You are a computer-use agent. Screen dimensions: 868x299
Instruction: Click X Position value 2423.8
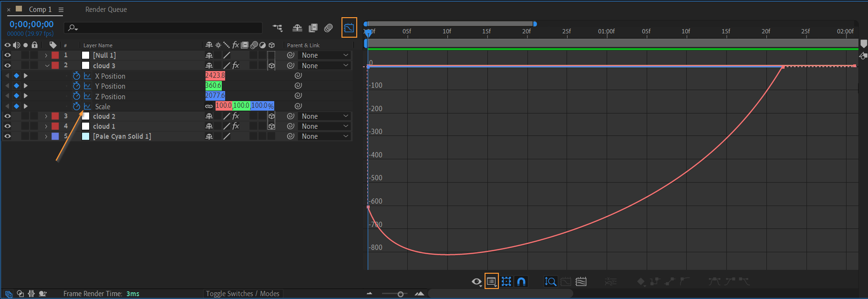click(x=215, y=75)
